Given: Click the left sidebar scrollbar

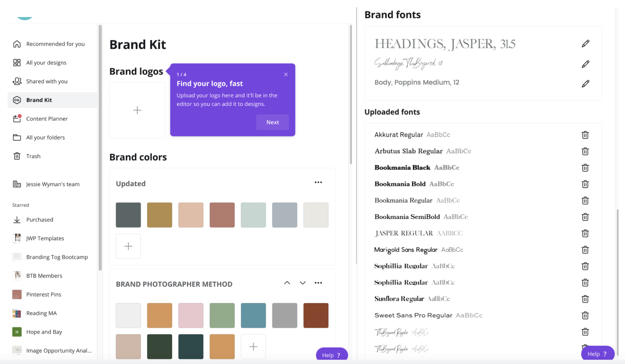Looking at the screenshot, I should (x=100, y=148).
